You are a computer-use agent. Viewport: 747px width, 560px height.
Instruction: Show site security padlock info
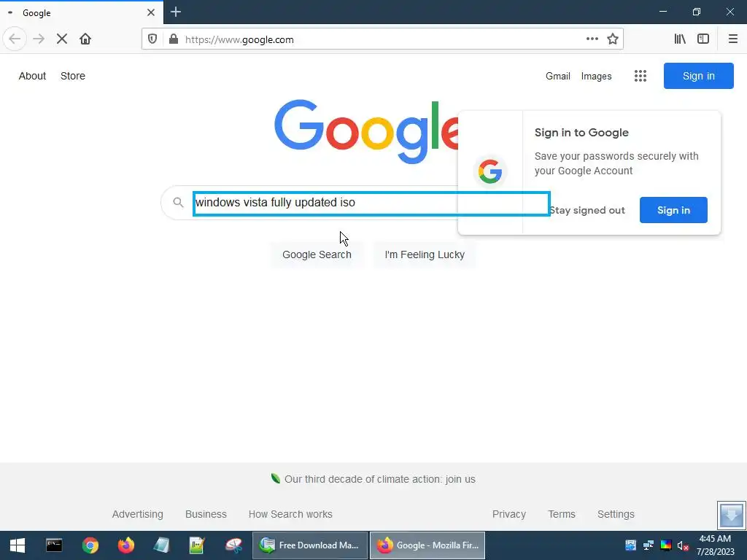click(x=174, y=39)
